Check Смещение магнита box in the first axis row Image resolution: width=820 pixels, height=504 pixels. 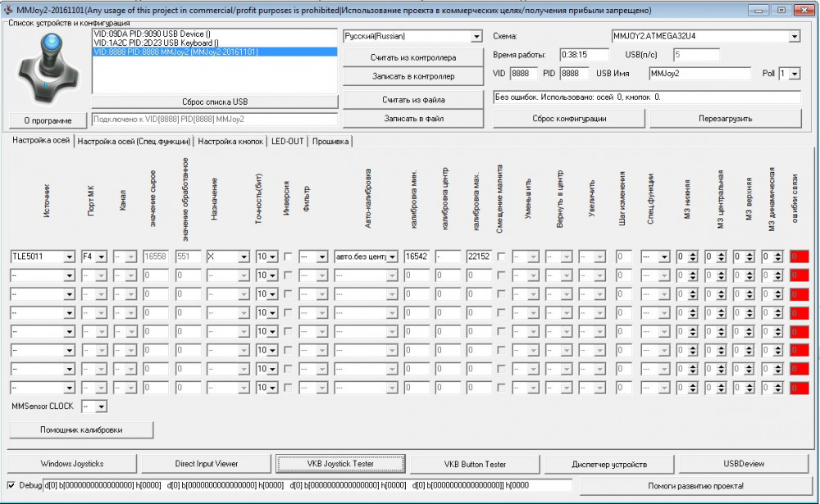click(501, 257)
